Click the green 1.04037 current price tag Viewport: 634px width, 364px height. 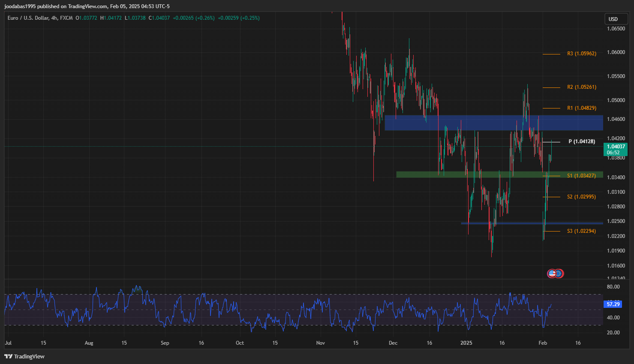(616, 149)
